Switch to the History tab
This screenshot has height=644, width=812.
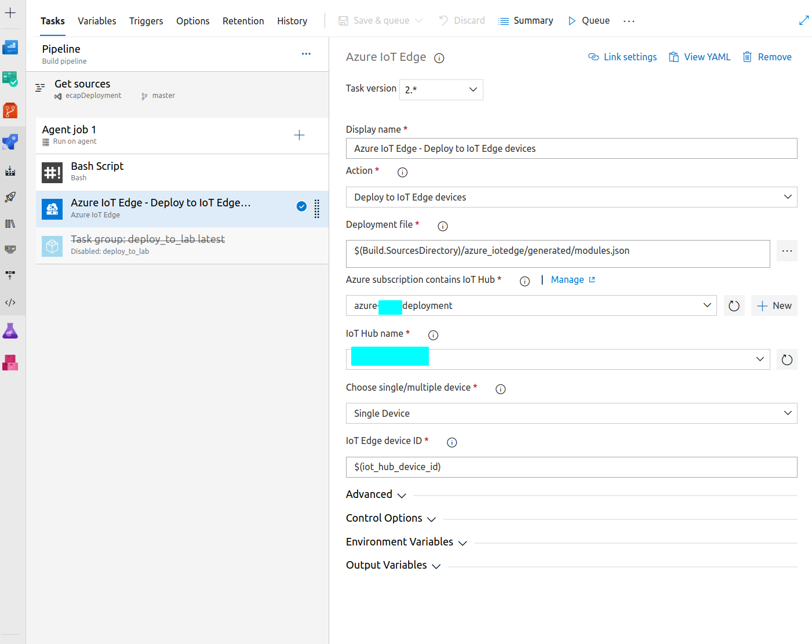tap(292, 21)
